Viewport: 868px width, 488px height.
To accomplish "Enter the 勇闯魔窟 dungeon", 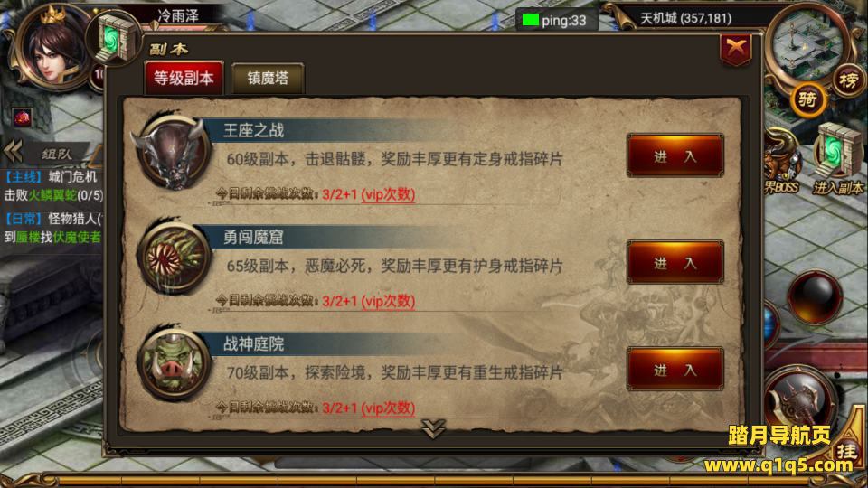I will pyautogui.click(x=675, y=262).
